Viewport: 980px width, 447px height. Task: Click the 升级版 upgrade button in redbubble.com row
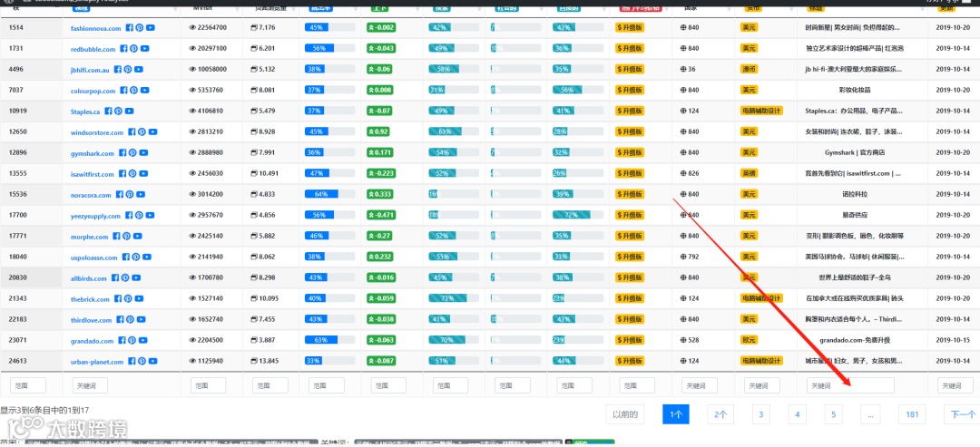[x=630, y=49]
